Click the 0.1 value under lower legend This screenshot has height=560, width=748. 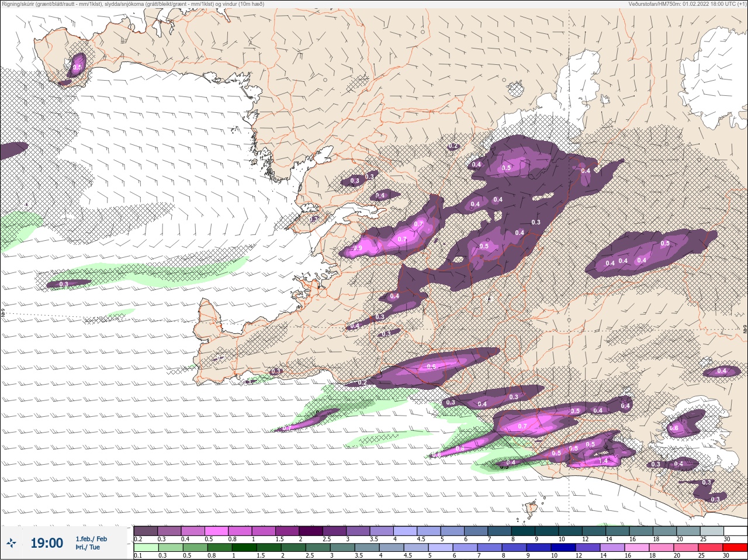(x=138, y=555)
